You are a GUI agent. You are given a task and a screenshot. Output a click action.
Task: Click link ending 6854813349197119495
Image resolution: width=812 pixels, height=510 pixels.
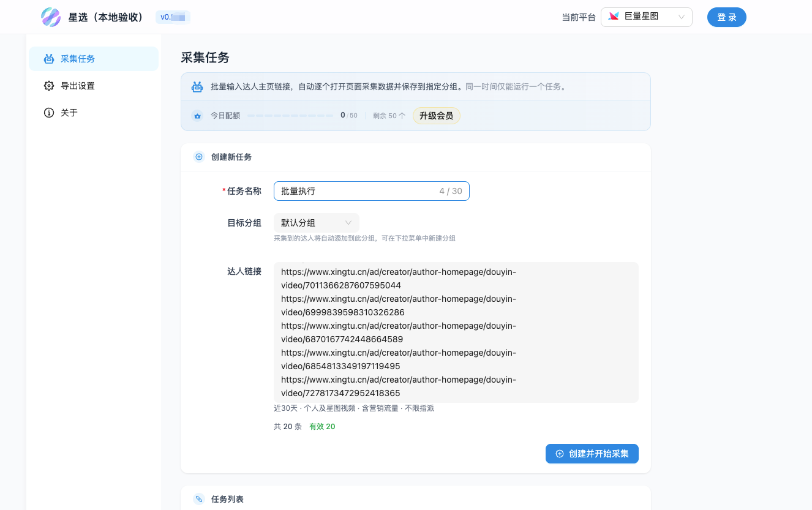click(399, 359)
